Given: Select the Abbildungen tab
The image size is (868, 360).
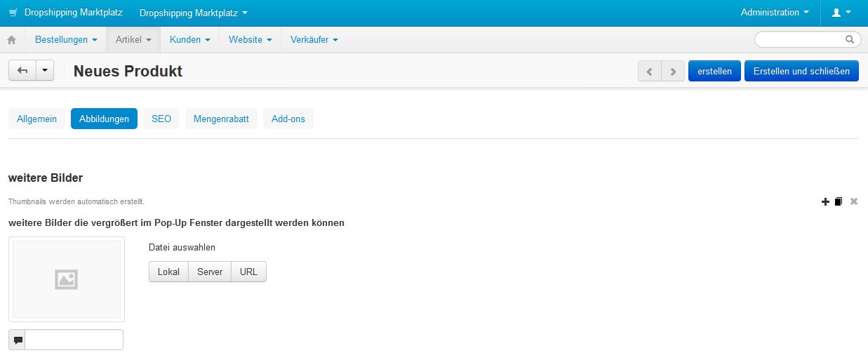Looking at the screenshot, I should click(104, 119).
